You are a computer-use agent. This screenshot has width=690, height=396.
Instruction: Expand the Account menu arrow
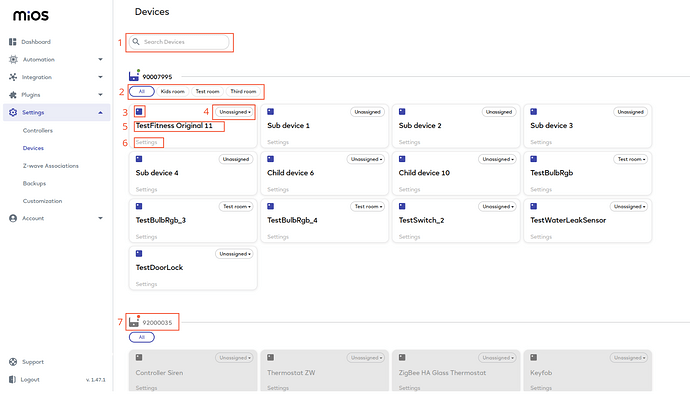pos(100,218)
